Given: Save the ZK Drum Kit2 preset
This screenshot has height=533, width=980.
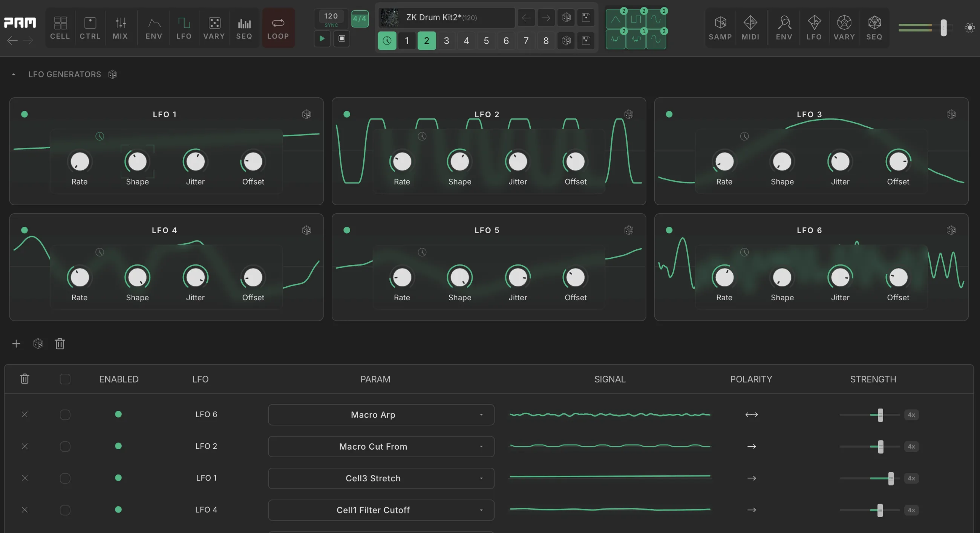Looking at the screenshot, I should coord(586,17).
